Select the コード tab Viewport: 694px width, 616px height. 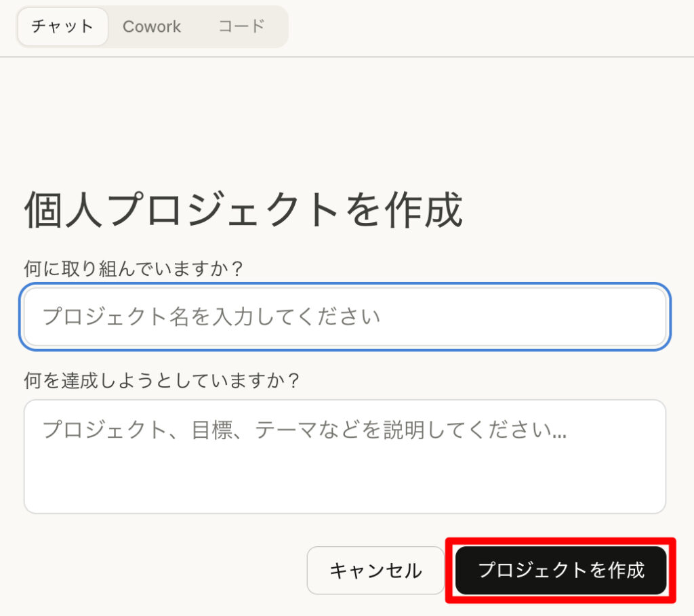pos(241,27)
